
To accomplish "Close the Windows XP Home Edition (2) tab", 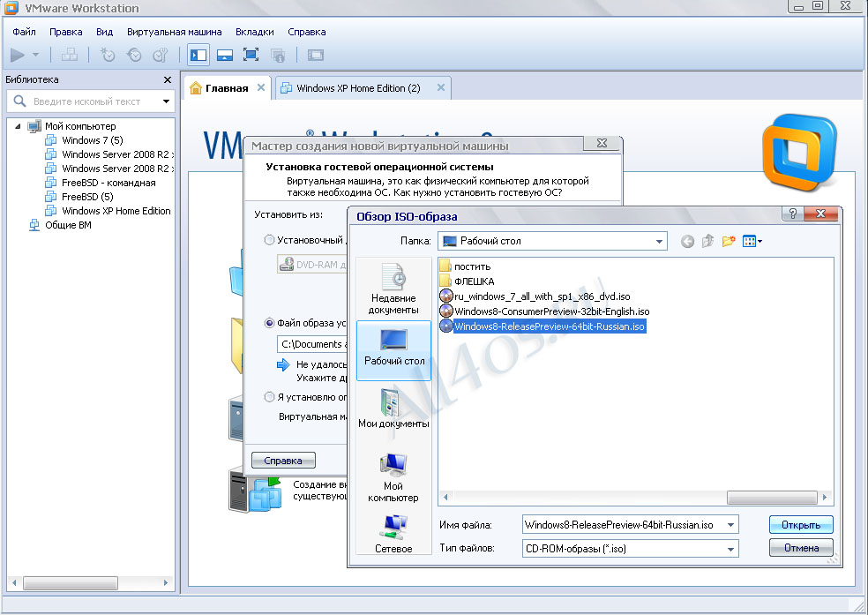I will point(441,87).
